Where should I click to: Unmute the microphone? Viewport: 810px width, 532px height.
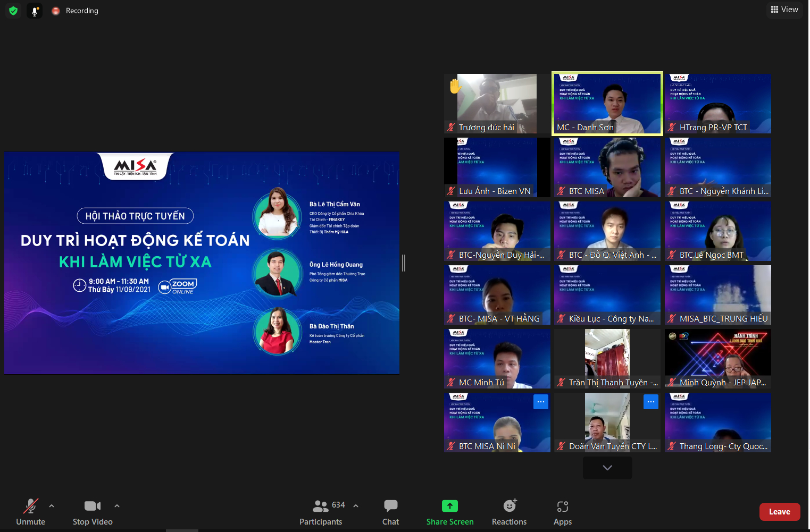pyautogui.click(x=31, y=512)
